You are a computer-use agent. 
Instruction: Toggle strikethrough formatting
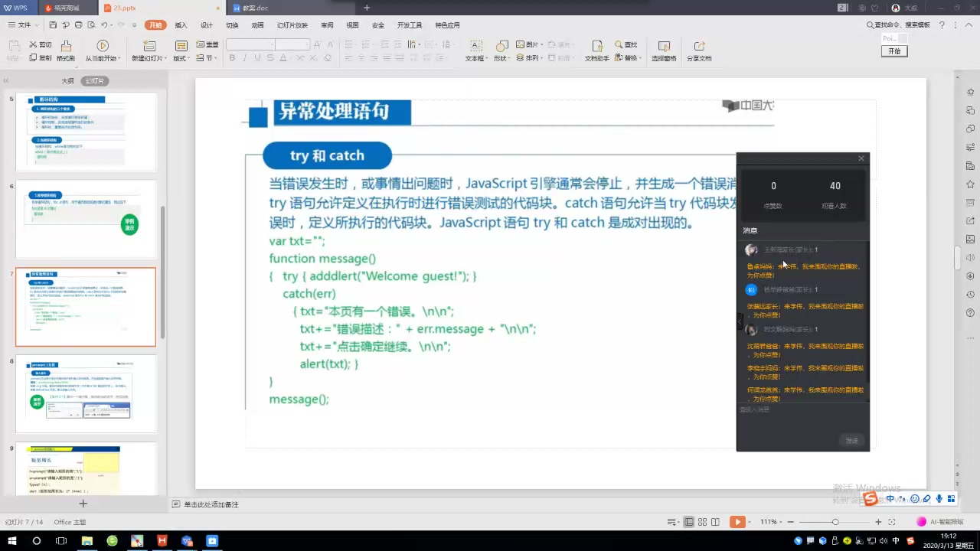[x=269, y=58]
